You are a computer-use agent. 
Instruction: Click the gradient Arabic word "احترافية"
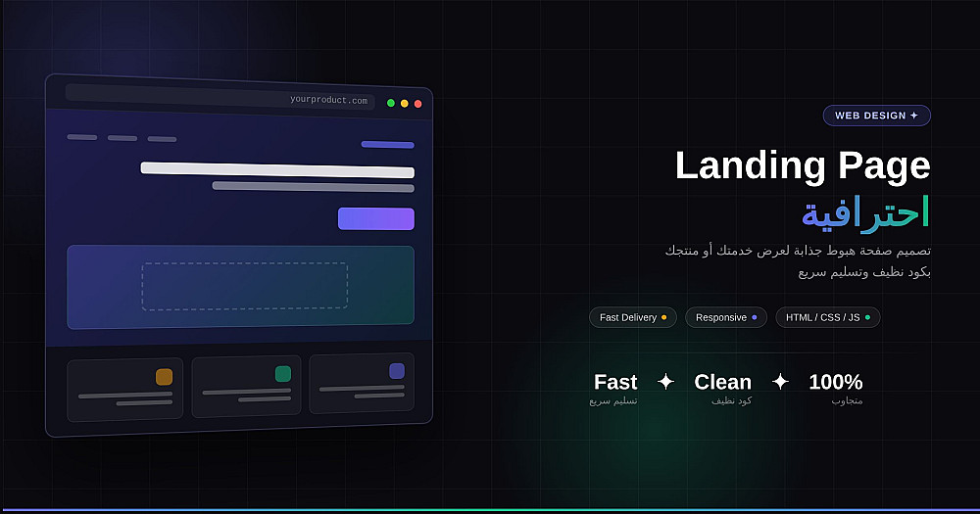tap(865, 213)
